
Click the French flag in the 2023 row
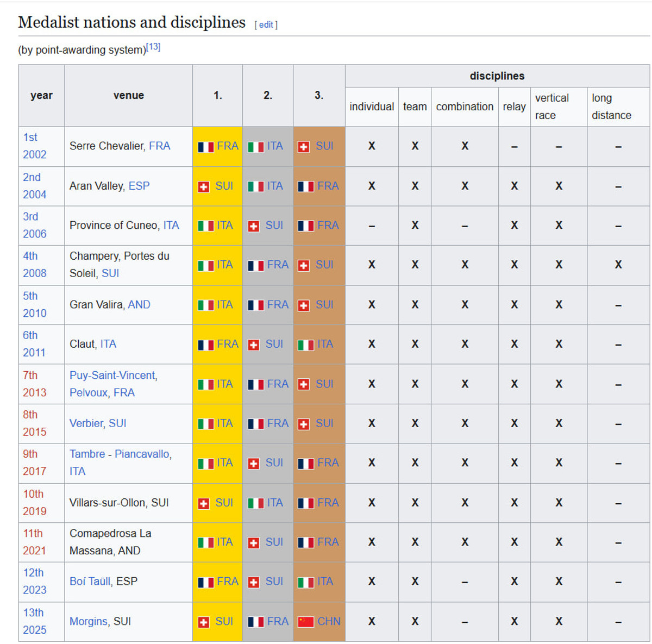205,583
